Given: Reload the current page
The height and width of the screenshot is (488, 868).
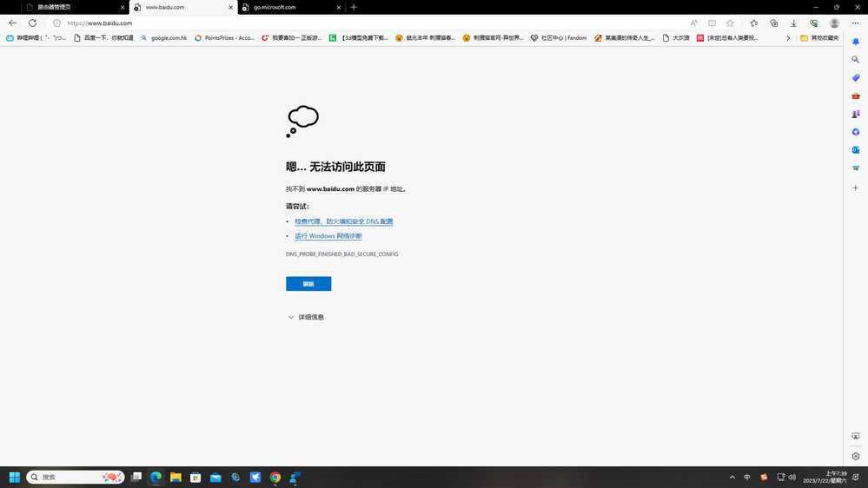Looking at the screenshot, I should [x=33, y=23].
